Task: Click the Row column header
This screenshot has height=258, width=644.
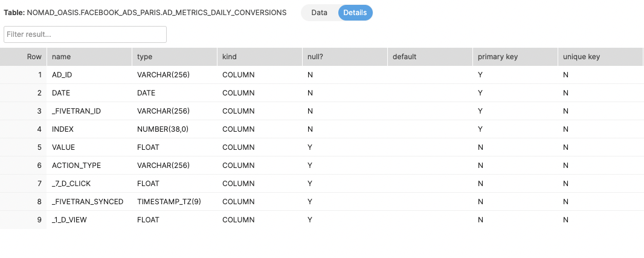Action: point(34,57)
